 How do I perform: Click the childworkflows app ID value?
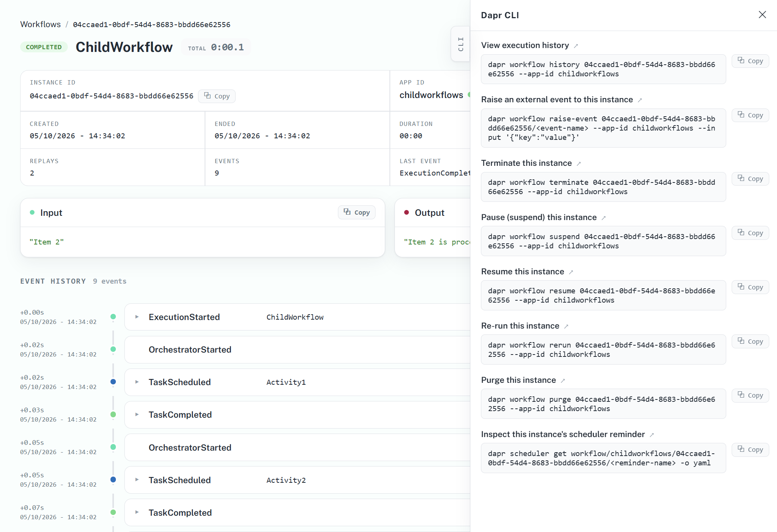click(x=431, y=95)
